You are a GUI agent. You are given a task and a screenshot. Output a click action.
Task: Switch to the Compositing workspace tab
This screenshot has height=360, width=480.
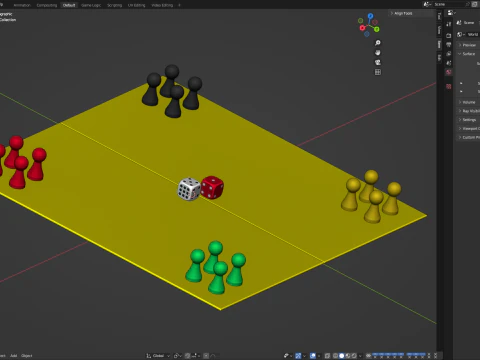click(47, 5)
